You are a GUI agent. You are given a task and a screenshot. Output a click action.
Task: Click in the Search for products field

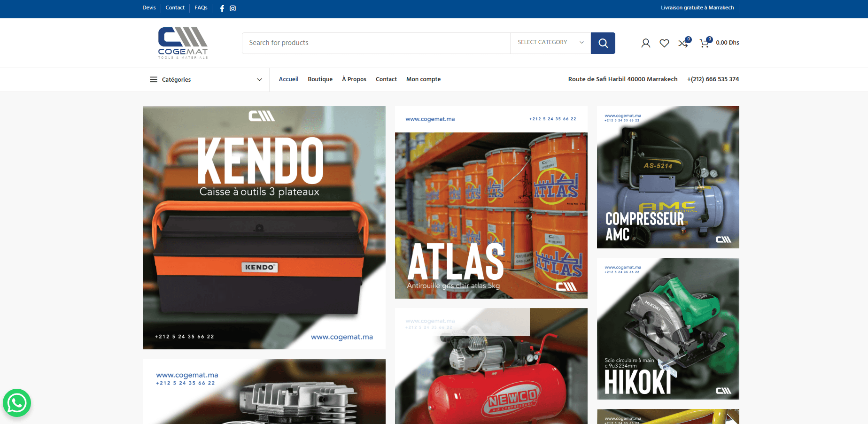pos(376,43)
